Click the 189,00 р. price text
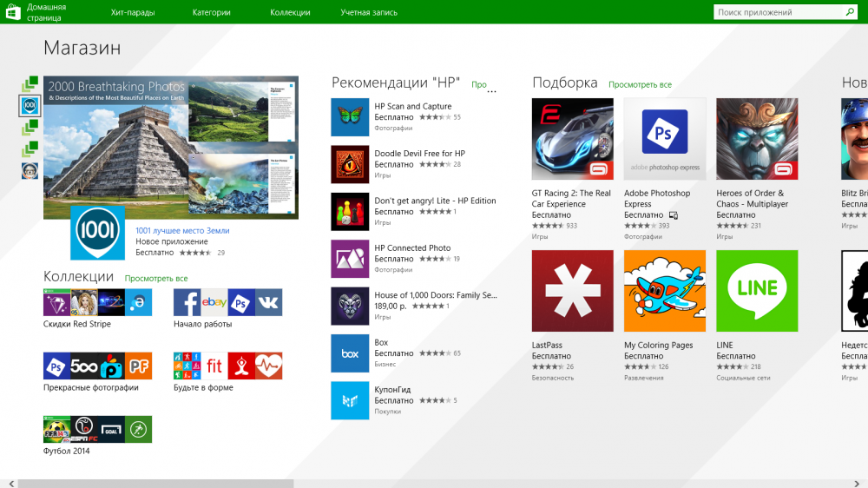Screen dimensions: 868x488 391,306
